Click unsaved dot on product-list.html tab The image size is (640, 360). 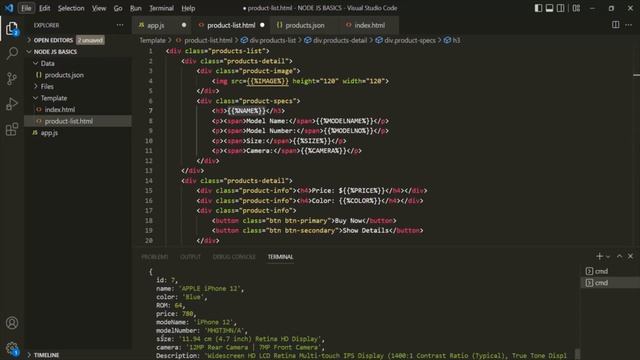(262, 25)
